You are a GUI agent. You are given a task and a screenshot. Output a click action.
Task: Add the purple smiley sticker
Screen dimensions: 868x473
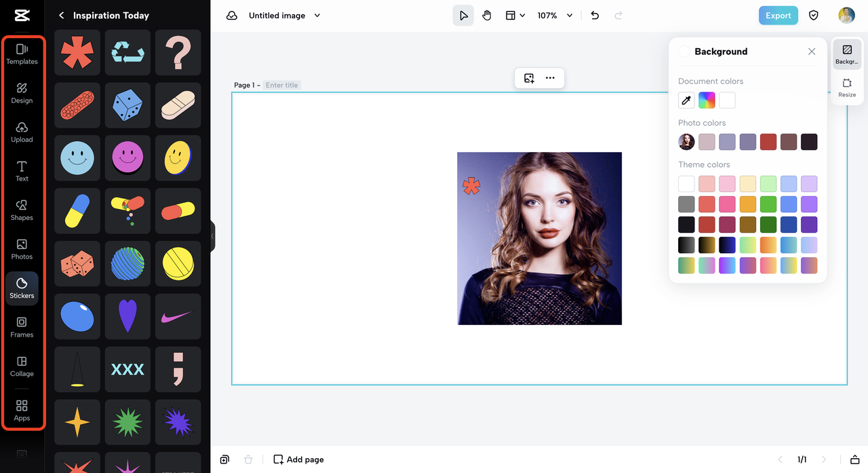pos(127,158)
